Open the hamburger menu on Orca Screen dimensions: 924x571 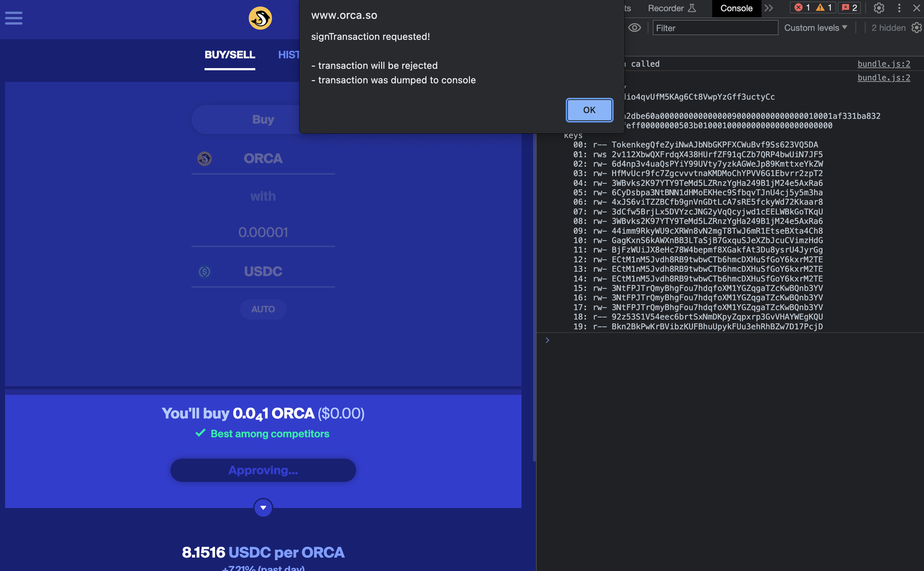tap(14, 18)
